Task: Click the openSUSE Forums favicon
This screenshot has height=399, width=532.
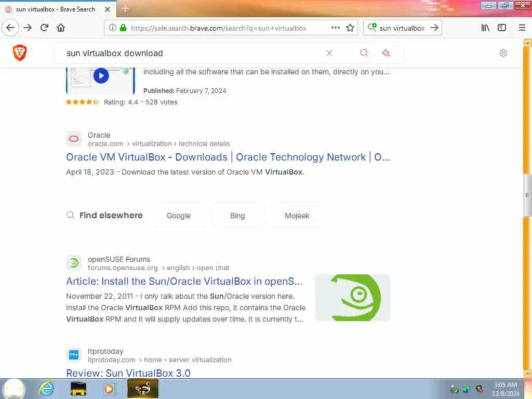Action: click(74, 263)
